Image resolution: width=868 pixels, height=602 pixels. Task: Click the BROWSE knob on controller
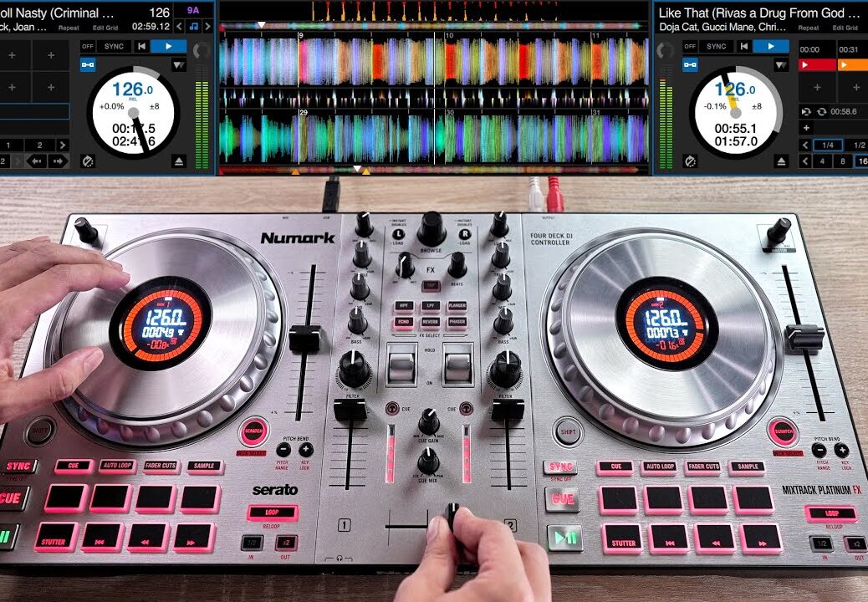click(x=431, y=228)
